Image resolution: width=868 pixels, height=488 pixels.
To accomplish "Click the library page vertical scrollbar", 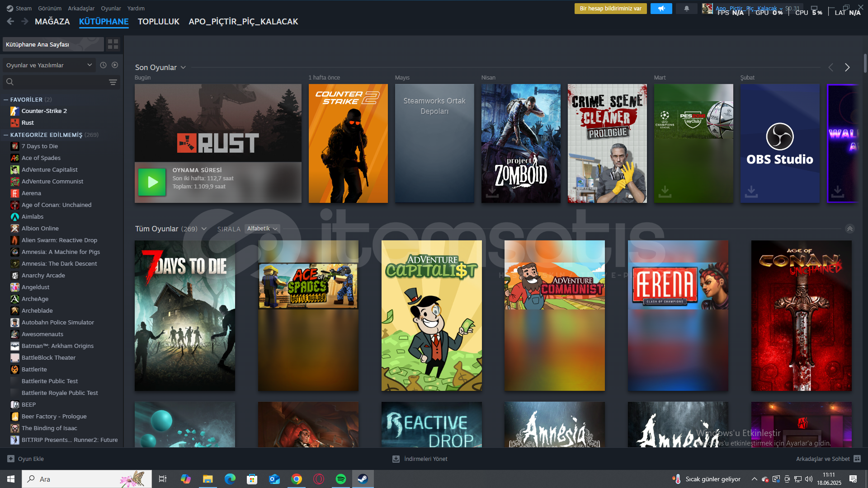I will (x=865, y=63).
